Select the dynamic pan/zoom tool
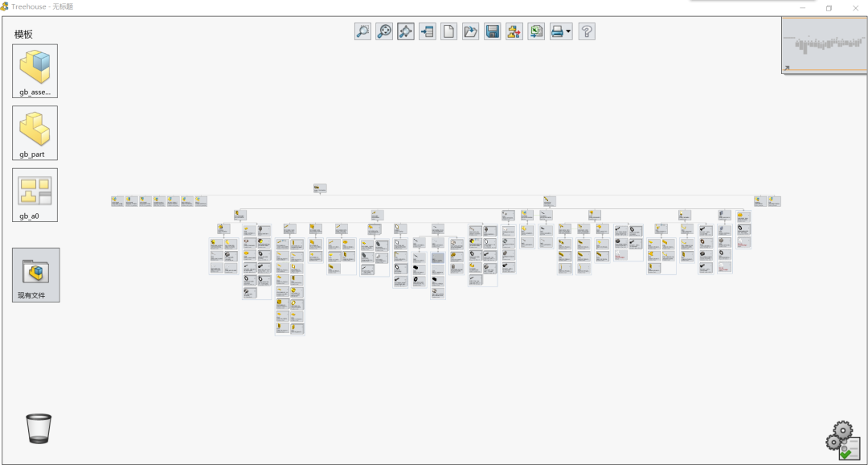The height and width of the screenshot is (465, 868). click(x=405, y=31)
